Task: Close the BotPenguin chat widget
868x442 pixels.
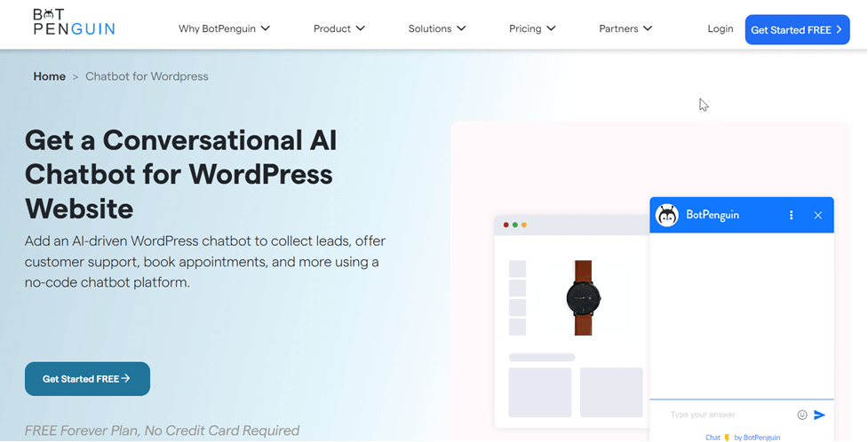Action: pos(817,215)
